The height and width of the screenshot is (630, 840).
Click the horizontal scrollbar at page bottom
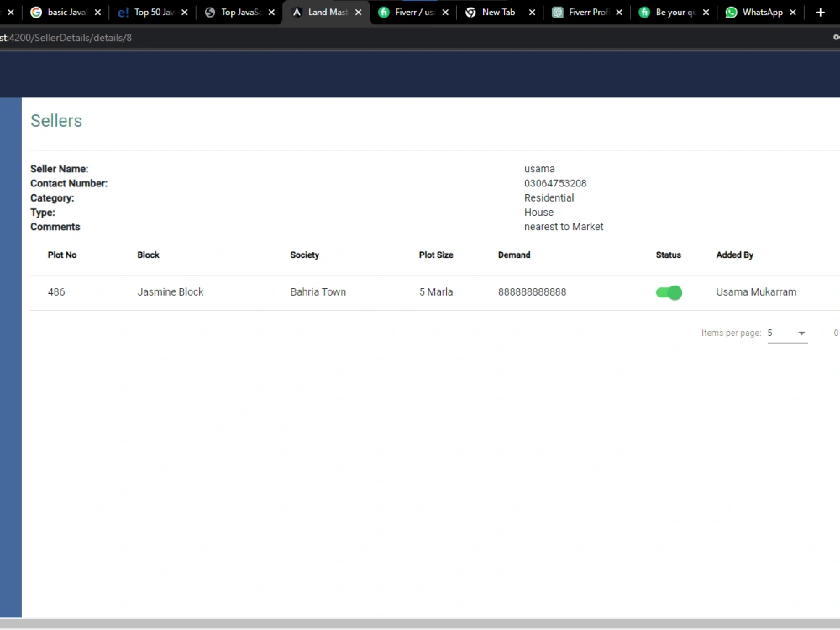pos(420,624)
